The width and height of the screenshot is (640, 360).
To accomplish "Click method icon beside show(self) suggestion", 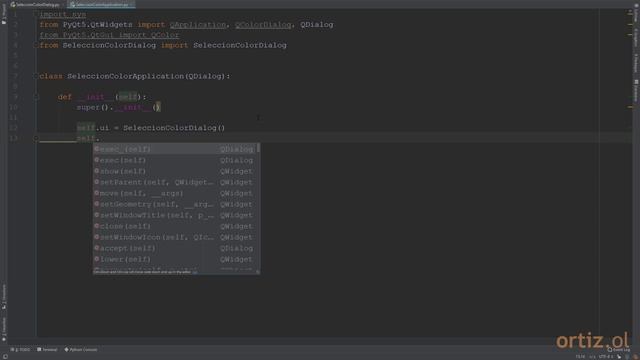I will (97, 171).
